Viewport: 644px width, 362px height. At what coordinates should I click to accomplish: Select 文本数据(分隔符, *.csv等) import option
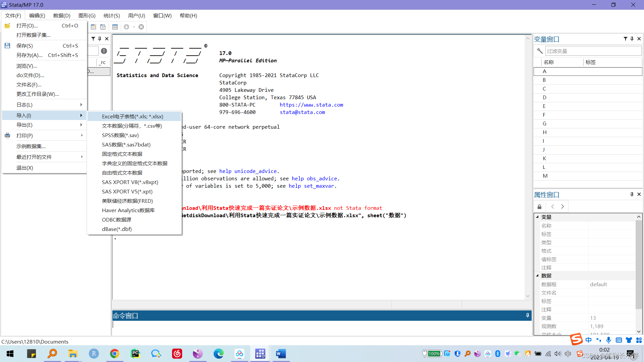tap(134, 126)
